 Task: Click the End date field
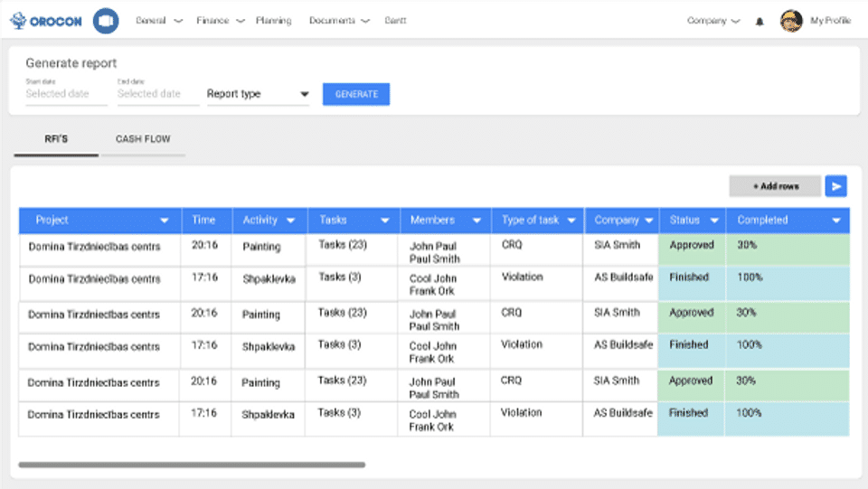(x=157, y=93)
